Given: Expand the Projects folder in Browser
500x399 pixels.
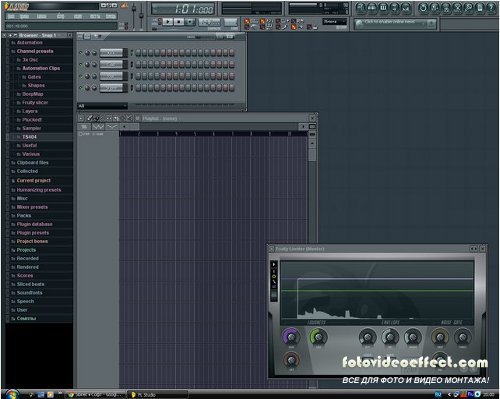Looking at the screenshot, I should (x=26, y=250).
